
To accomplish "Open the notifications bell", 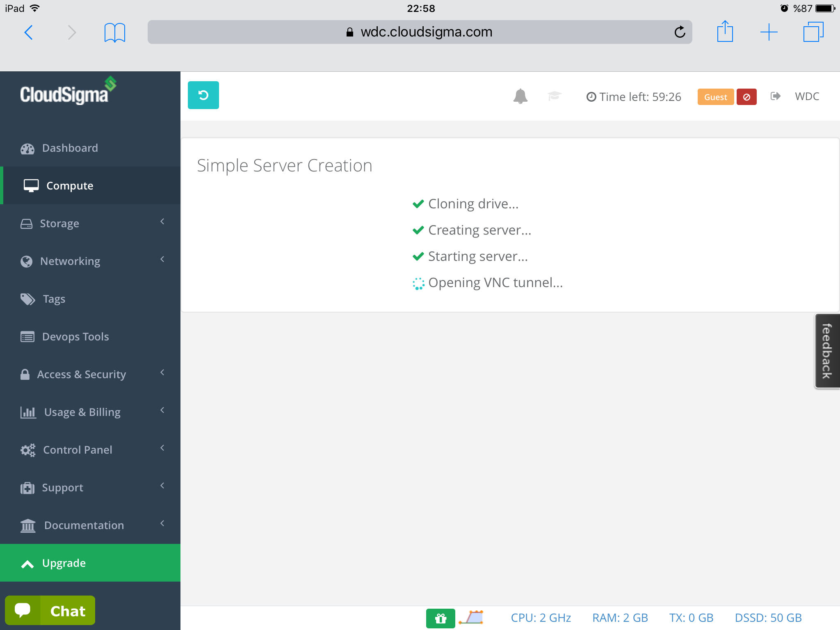I will 520,96.
